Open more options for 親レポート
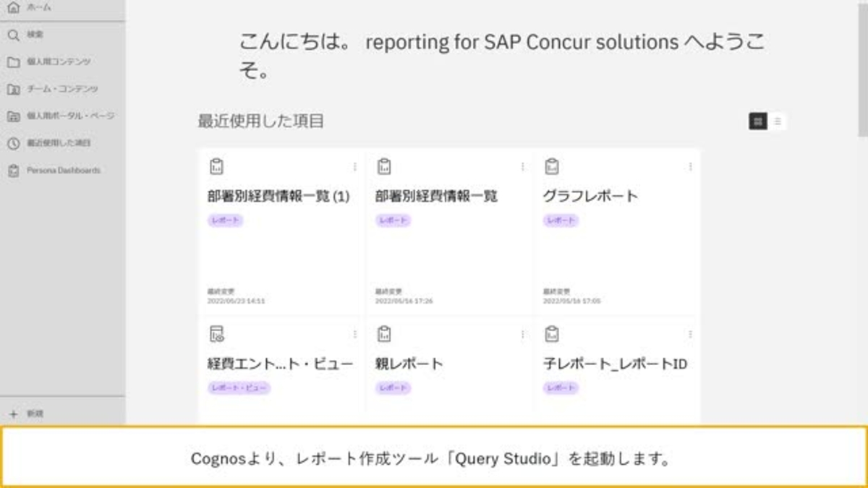Screen dimensions: 868x488 [x=522, y=334]
